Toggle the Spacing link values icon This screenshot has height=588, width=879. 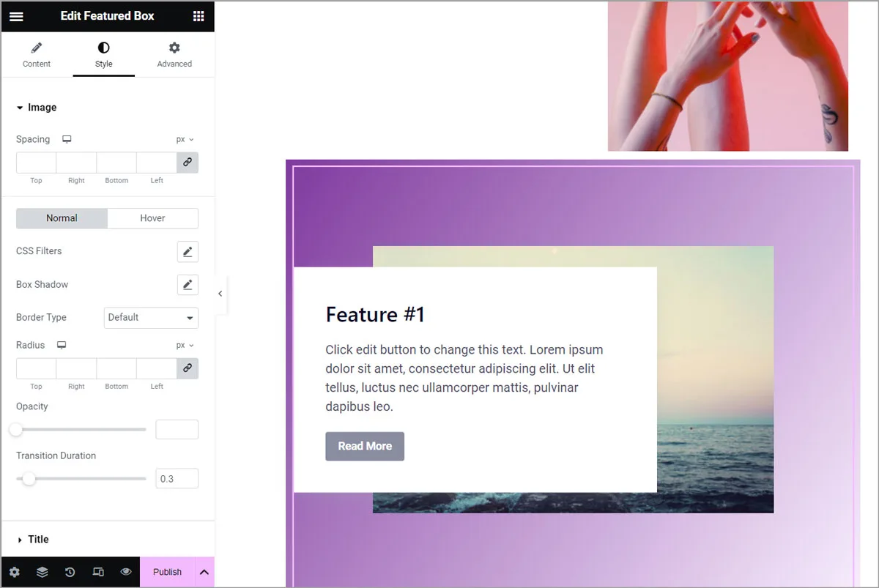pos(188,163)
